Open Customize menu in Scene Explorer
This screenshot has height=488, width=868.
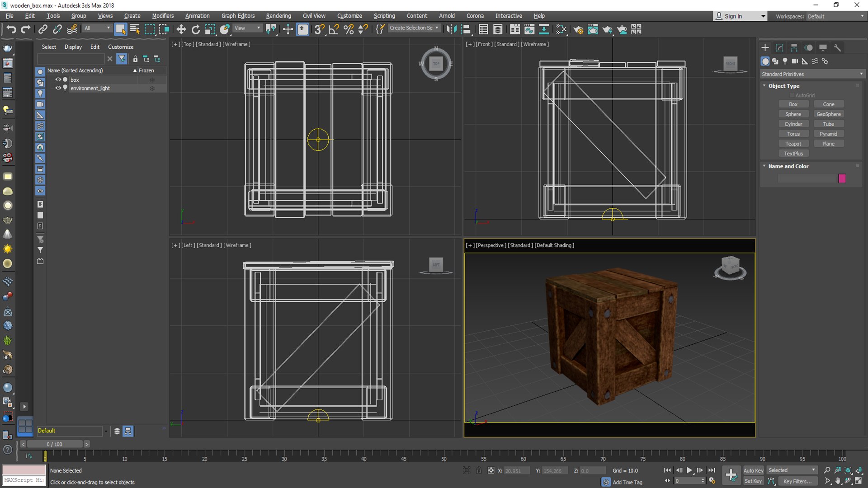121,47
